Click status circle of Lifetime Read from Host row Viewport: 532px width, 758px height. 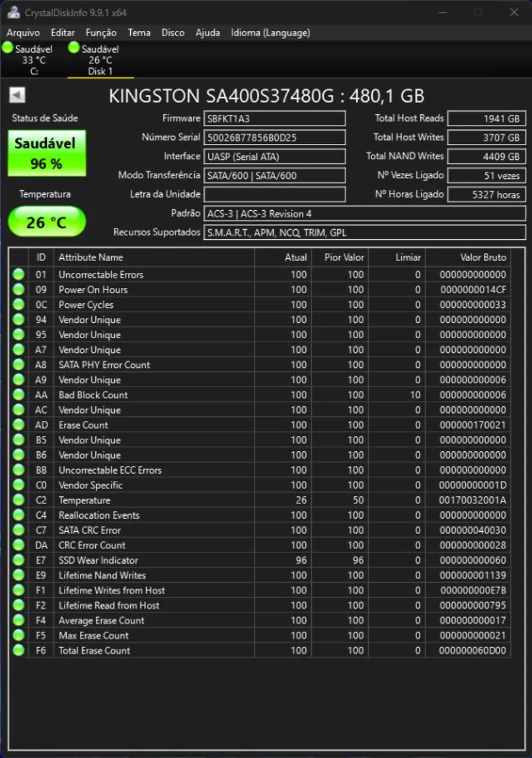point(19,605)
